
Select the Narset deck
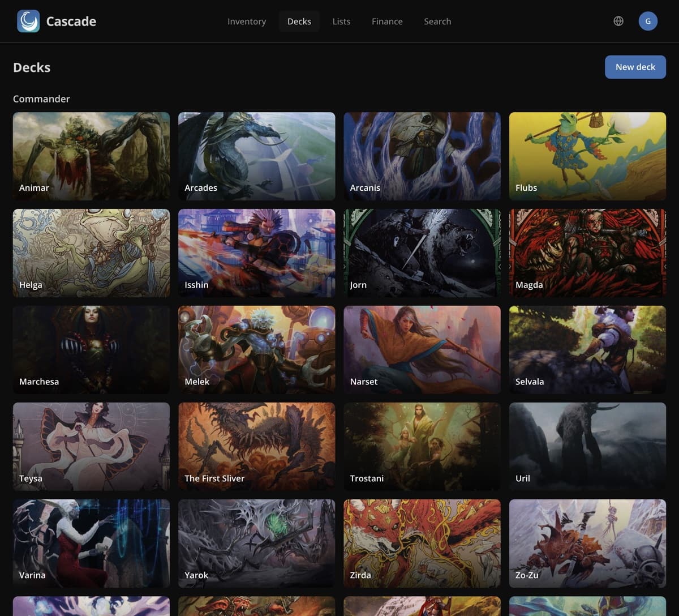click(x=422, y=349)
